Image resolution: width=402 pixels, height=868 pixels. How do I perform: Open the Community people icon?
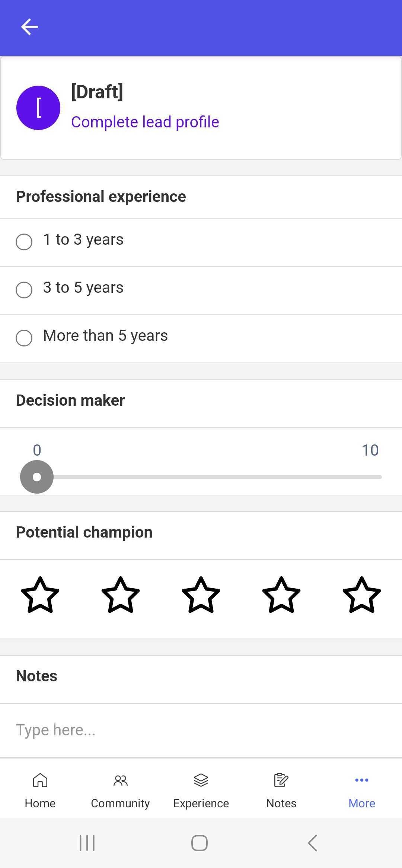[x=120, y=780]
